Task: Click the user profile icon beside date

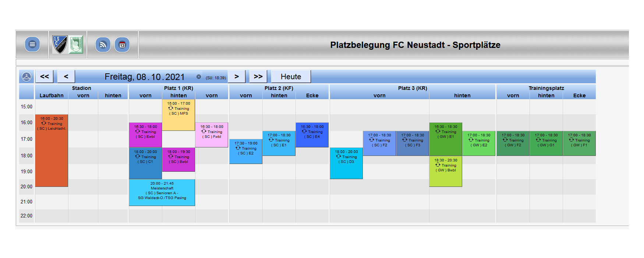Action: click(x=26, y=77)
